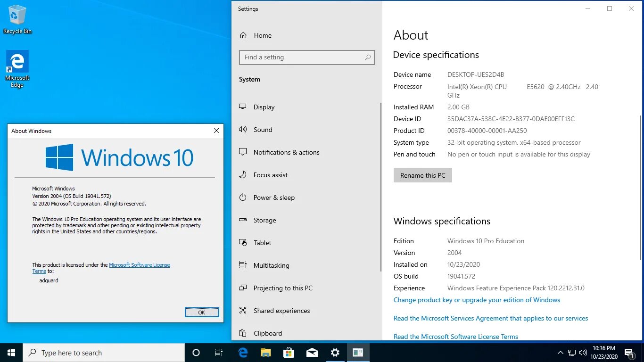Screen dimensions: 644x362
Task: Click the Clipboard icon in sidebar
Action: (x=243, y=333)
